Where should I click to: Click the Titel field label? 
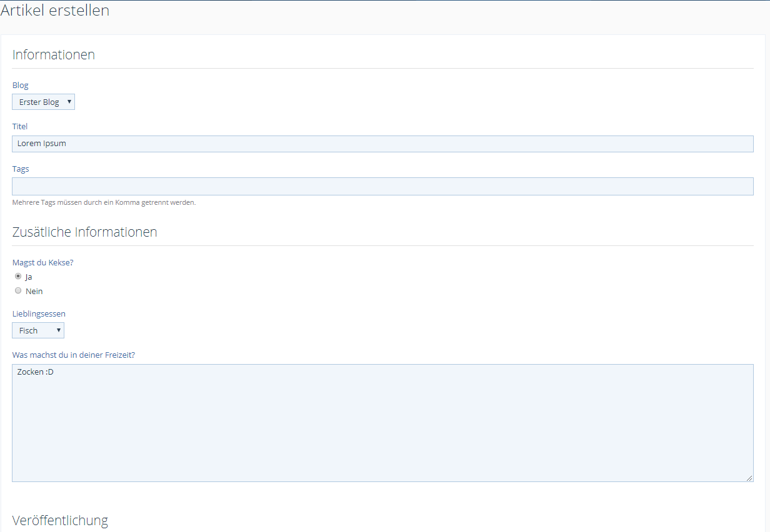(x=20, y=127)
